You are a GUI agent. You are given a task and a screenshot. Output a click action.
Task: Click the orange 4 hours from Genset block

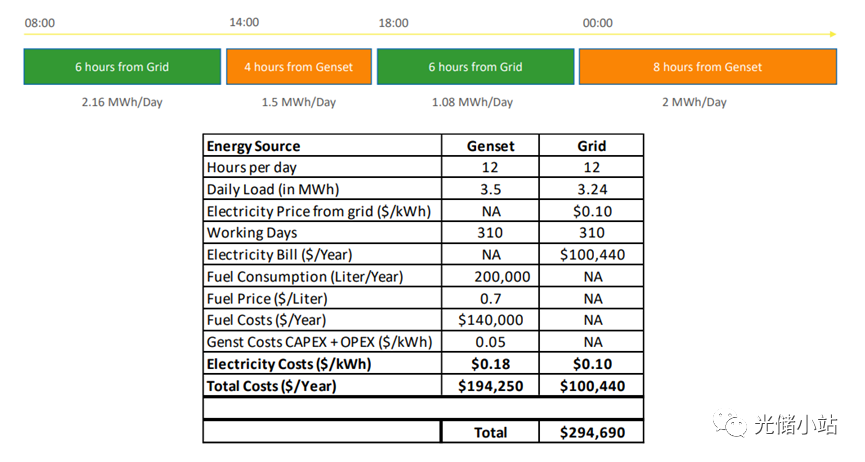click(x=299, y=67)
